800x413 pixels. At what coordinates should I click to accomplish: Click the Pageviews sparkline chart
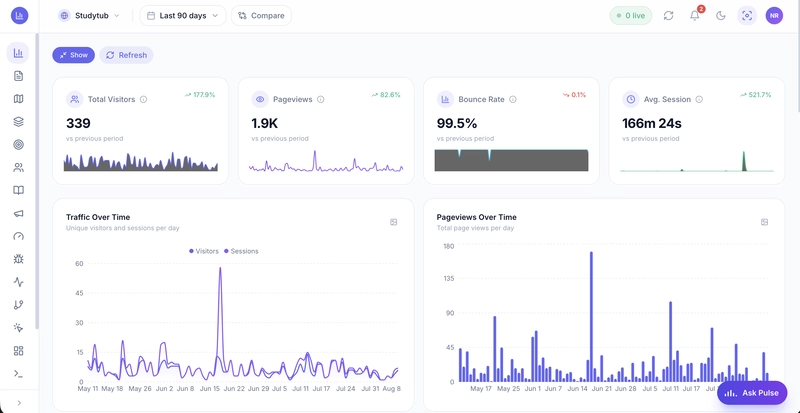click(x=326, y=161)
